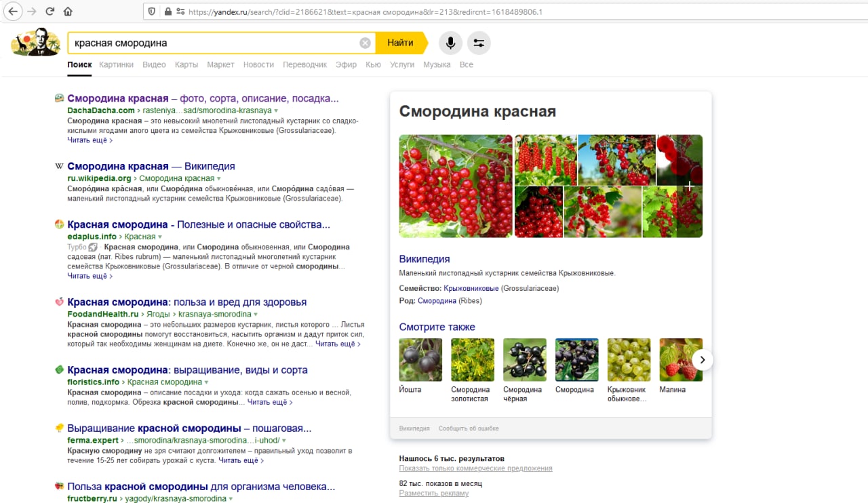
Task: Click the floristics.info result favicon
Action: pos(60,370)
